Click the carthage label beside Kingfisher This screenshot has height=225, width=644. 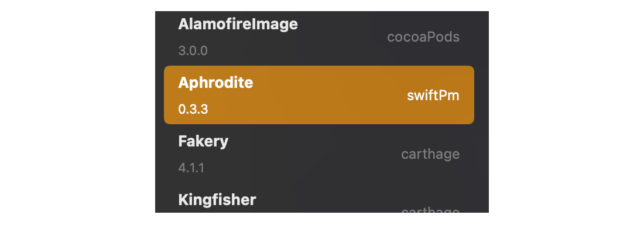click(430, 210)
